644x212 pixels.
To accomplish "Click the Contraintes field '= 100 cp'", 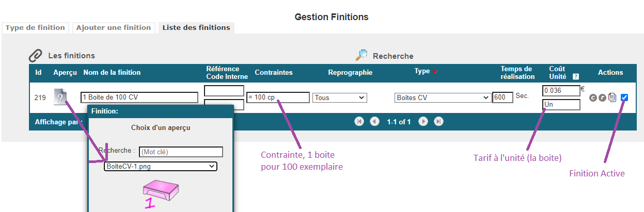I will point(278,97).
